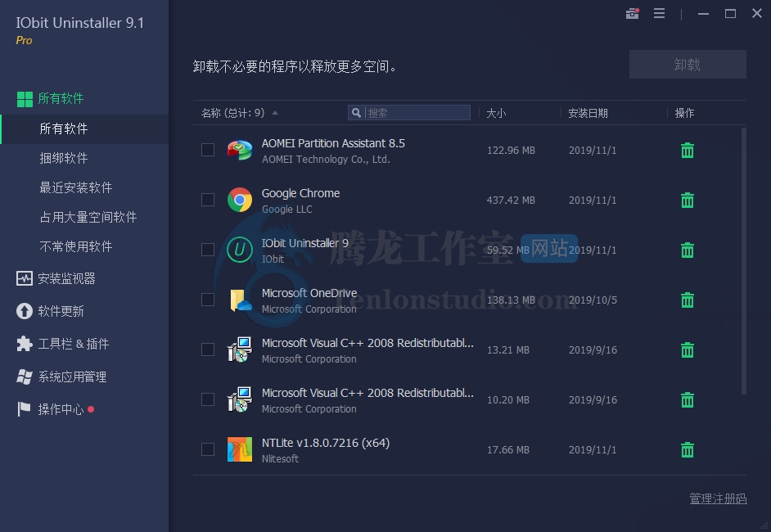Select the Microsoft OneDrive program name

[x=309, y=293]
